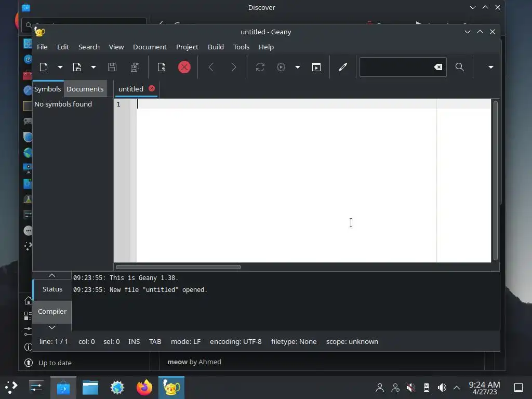
Task: Build the current file gear icon
Action: pyautogui.click(x=281, y=67)
